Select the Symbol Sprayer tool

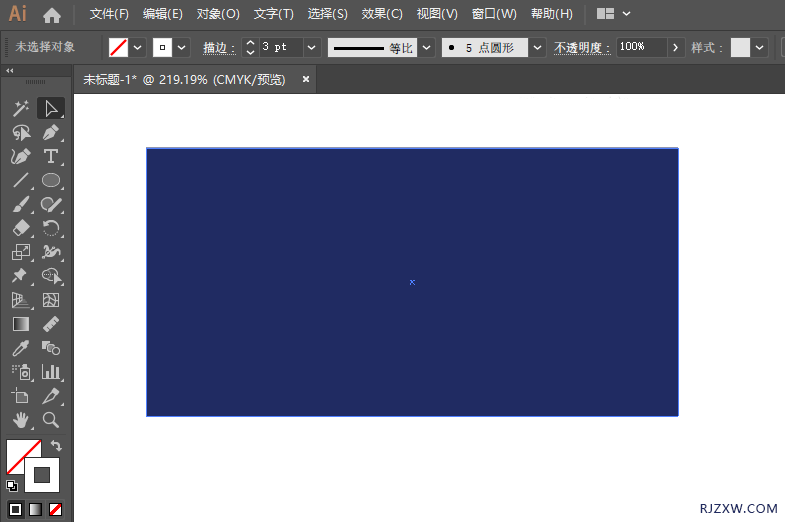click(x=21, y=372)
